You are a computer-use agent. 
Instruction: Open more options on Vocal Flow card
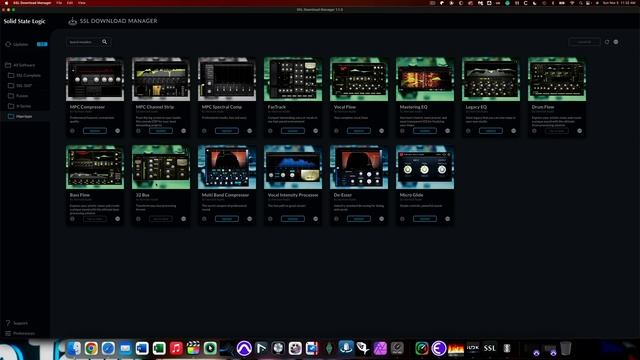382,131
